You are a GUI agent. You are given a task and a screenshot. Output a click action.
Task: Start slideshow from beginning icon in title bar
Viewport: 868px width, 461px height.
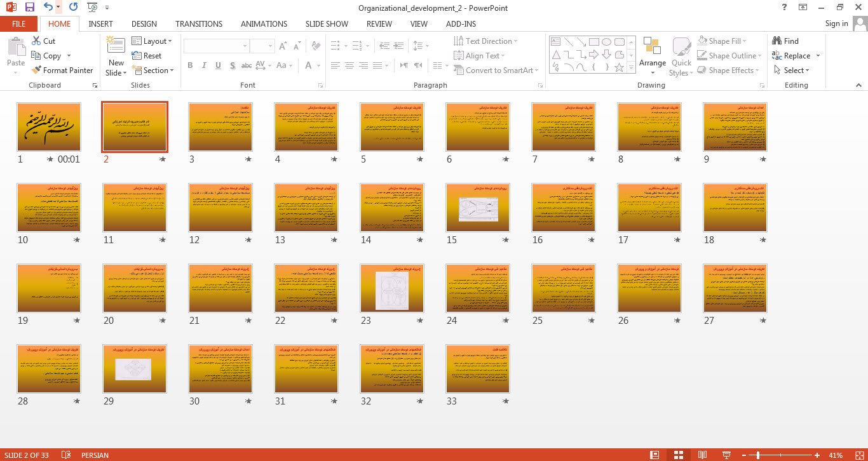pos(92,7)
